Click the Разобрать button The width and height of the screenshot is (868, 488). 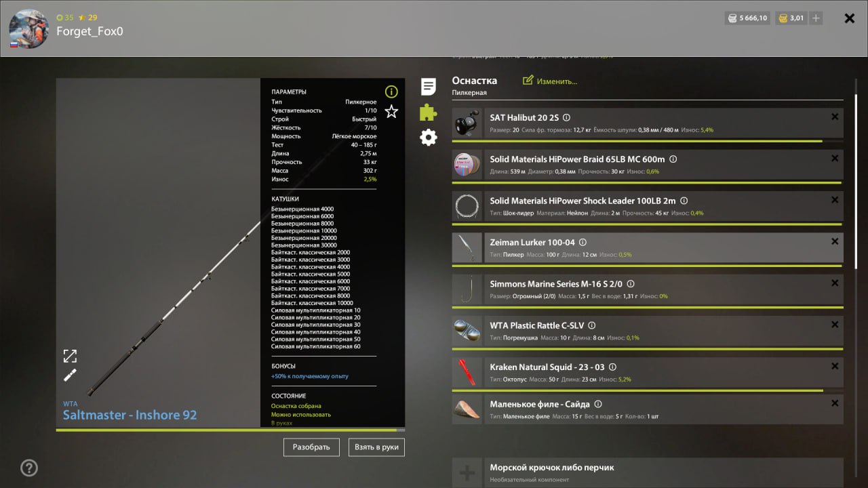[311, 447]
